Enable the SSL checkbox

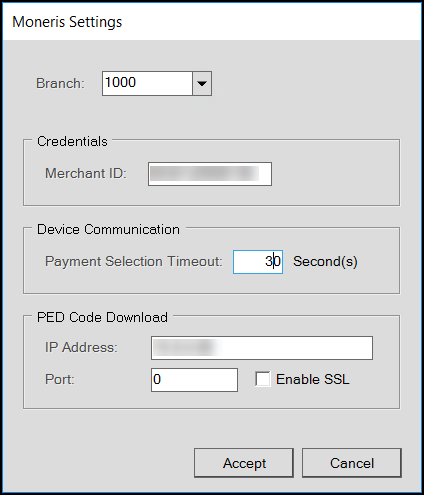(x=263, y=379)
